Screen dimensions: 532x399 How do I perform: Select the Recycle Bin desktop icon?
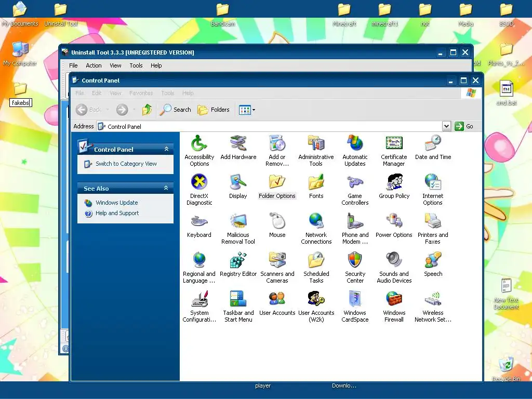pos(506,369)
